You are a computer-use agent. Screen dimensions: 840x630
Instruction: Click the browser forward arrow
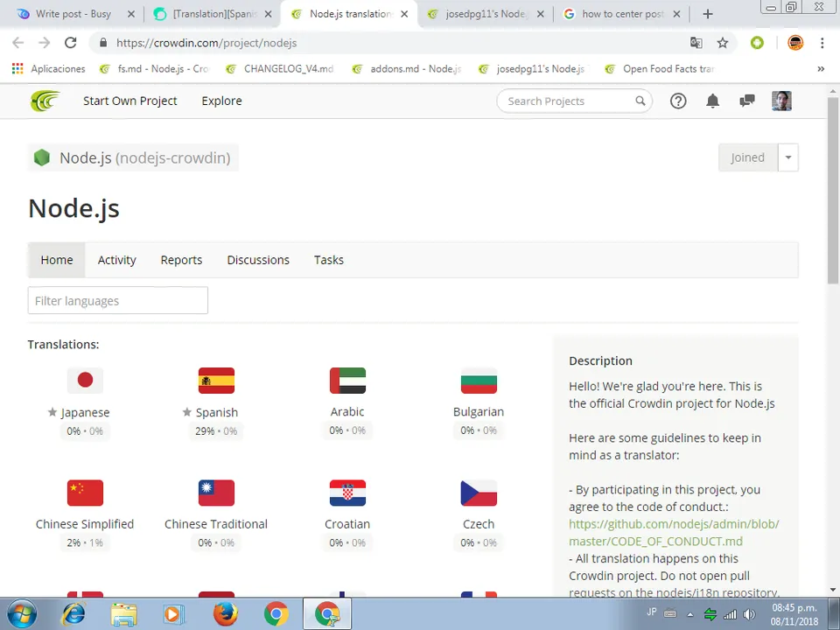(44, 43)
